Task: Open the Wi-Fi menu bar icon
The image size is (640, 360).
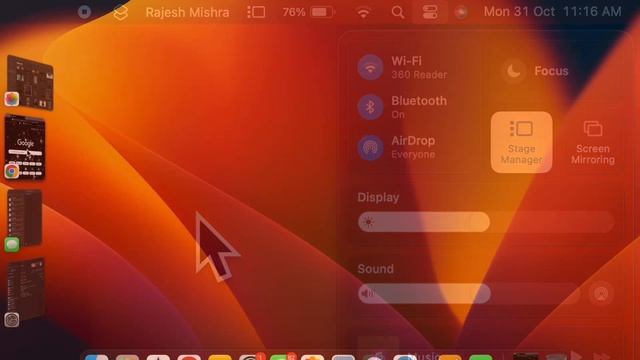Action: click(363, 12)
